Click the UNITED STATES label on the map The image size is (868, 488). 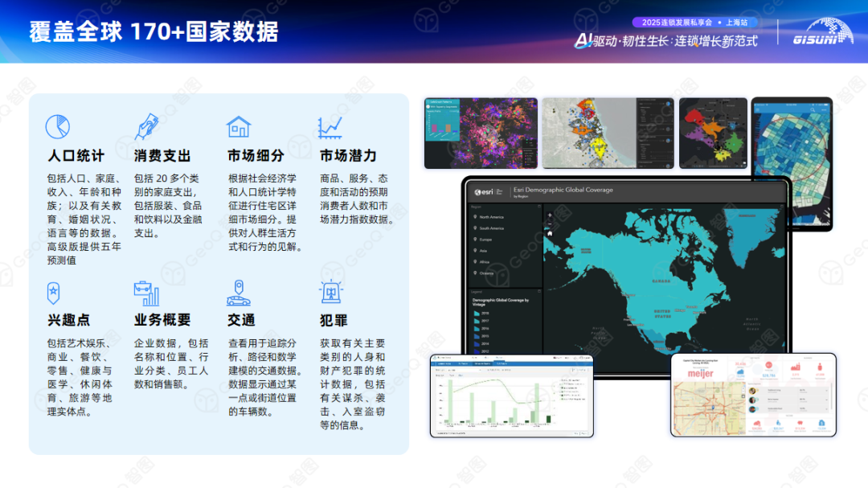[x=662, y=314]
